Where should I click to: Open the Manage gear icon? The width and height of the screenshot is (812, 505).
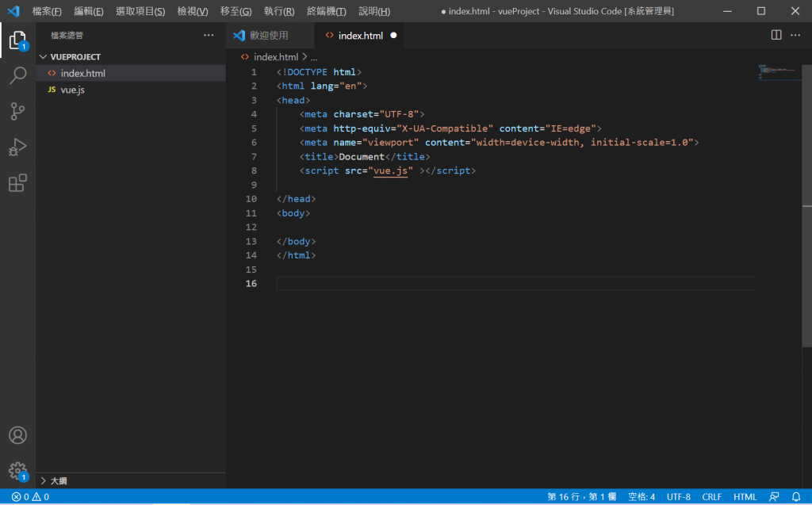17,471
